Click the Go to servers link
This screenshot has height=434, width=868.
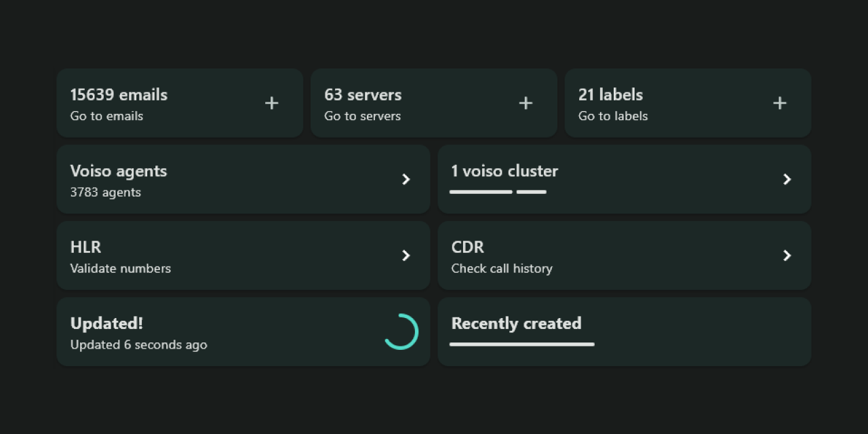pos(362,116)
